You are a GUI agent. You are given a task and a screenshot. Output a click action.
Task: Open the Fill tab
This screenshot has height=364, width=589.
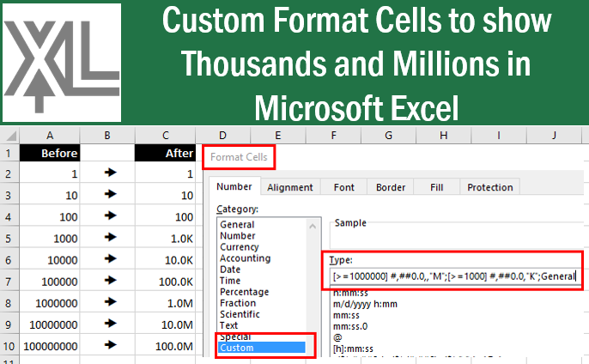coord(436,187)
